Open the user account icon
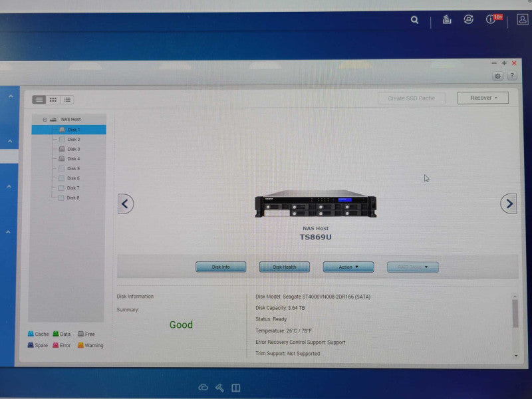Viewport: 532px width, 399px height. coord(523,19)
